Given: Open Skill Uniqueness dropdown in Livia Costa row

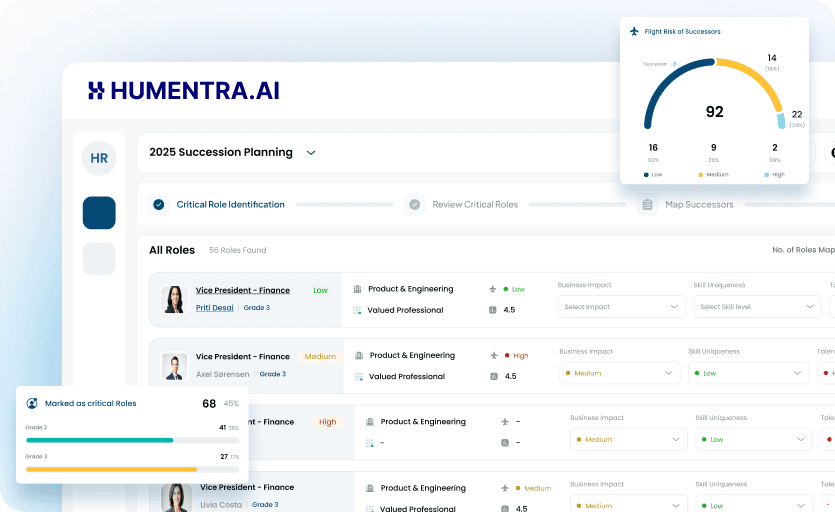Looking at the screenshot, I should click(x=754, y=504).
